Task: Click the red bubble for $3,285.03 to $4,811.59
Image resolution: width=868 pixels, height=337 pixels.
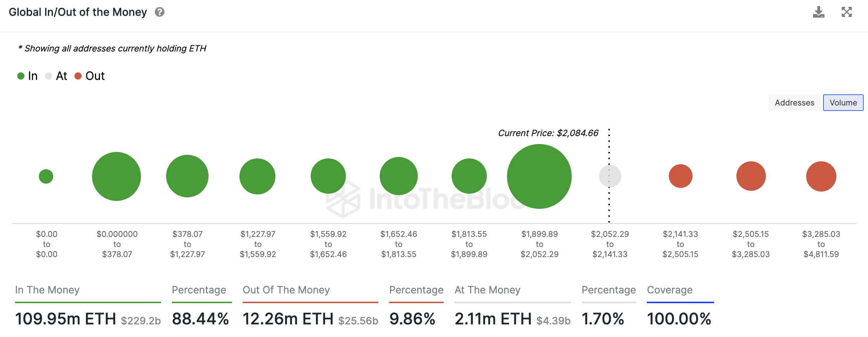Action: (821, 176)
